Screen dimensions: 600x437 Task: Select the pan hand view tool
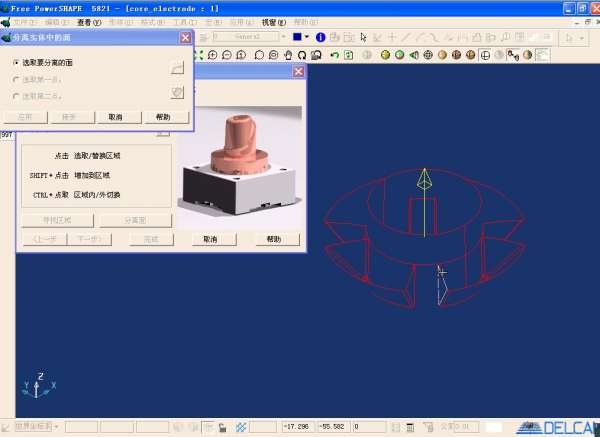coord(286,54)
